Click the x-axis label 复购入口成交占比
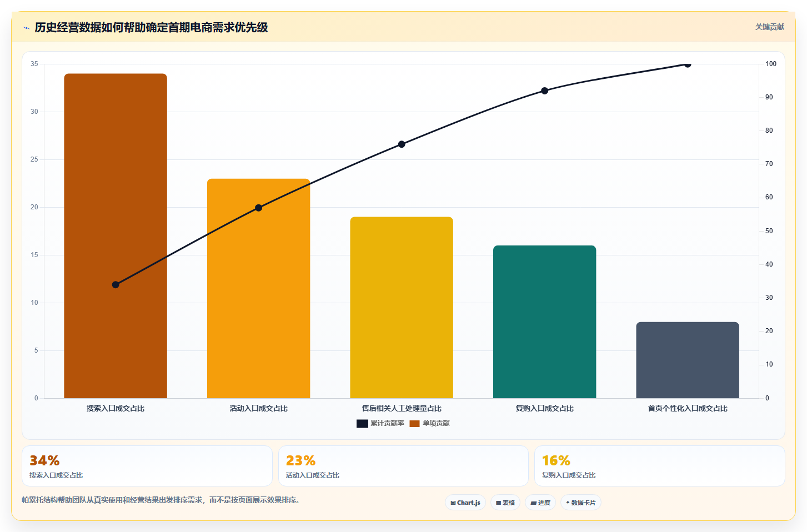The height and width of the screenshot is (532, 807). (x=544, y=408)
